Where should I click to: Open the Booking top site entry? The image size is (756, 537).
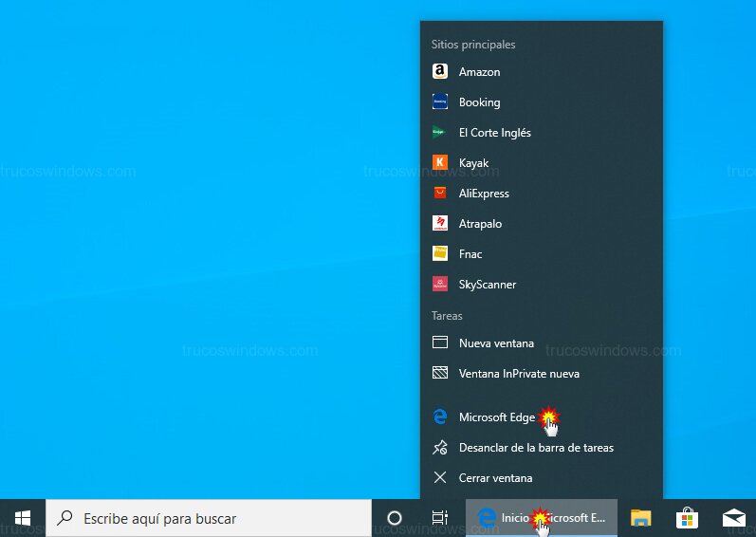click(x=542, y=102)
